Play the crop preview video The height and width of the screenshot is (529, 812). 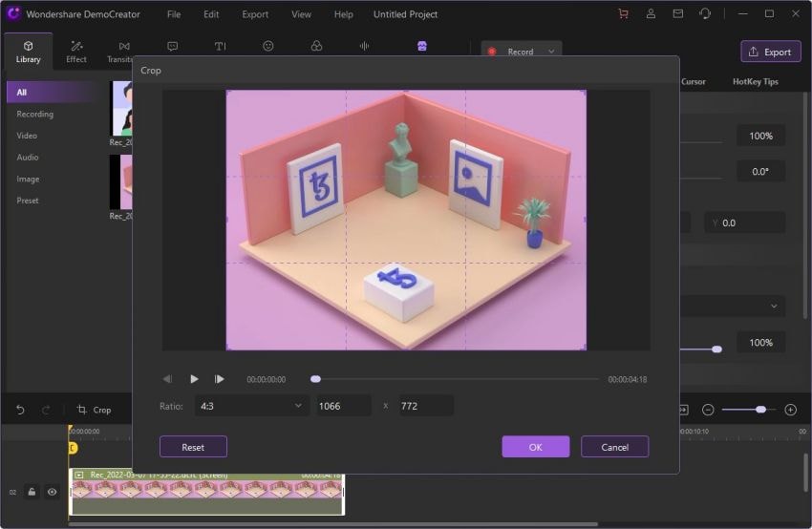click(x=194, y=379)
